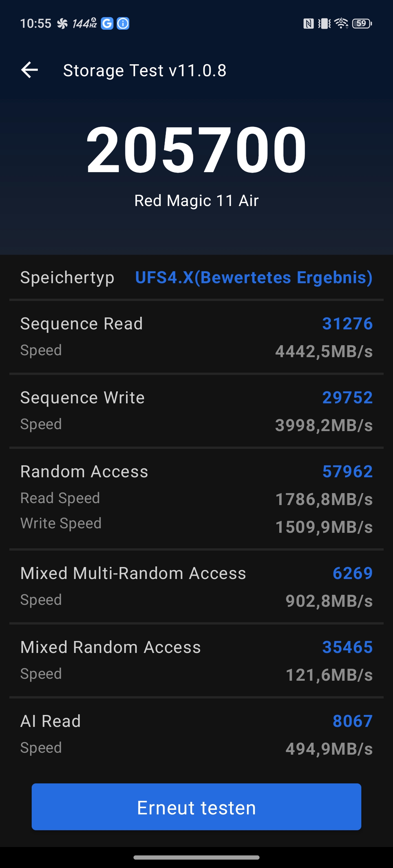
Task: Select the Sequence Write result row
Action: coord(196,411)
